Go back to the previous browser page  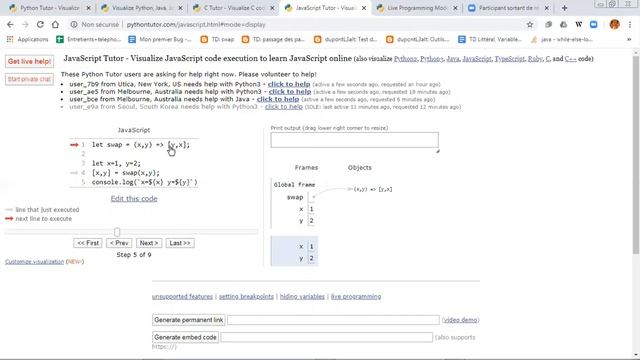coord(10,24)
